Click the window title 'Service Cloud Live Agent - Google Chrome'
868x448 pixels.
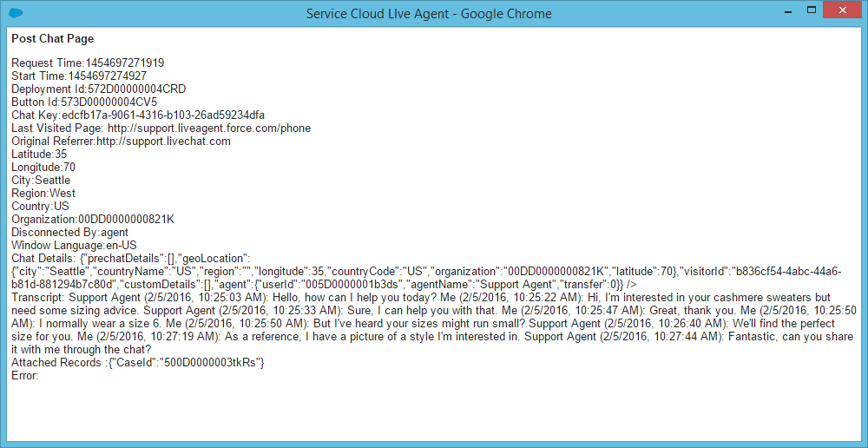429,13
